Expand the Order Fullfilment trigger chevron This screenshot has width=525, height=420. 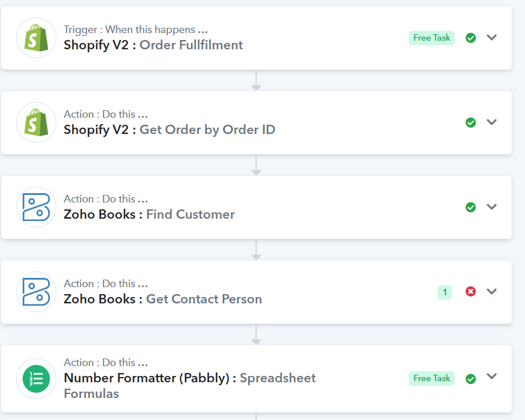click(491, 37)
